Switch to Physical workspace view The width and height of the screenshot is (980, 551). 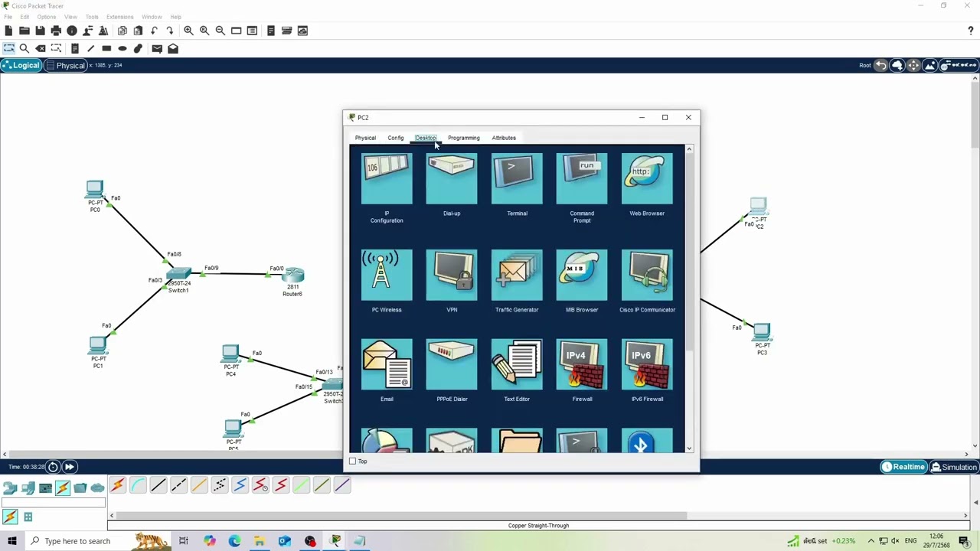tap(65, 65)
